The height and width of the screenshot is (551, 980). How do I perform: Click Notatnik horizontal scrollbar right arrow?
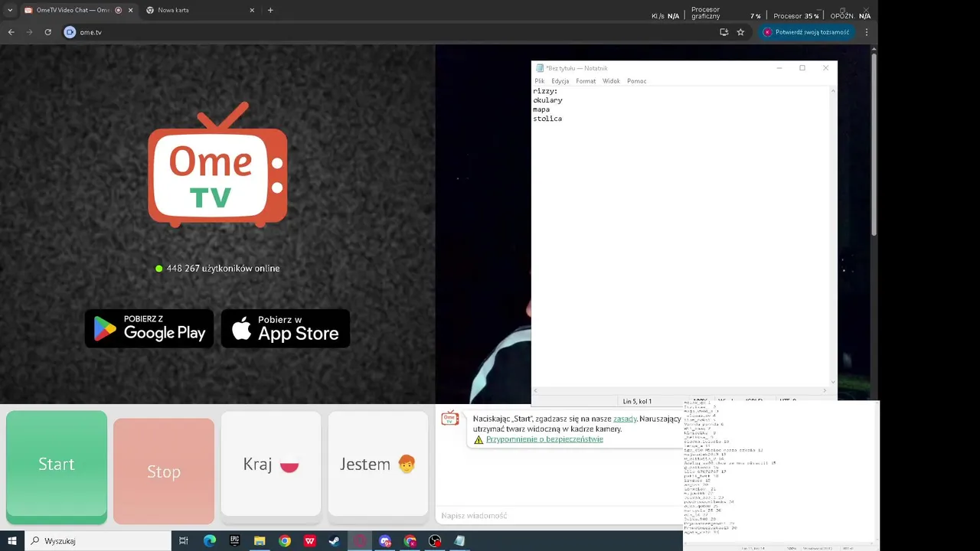pos(825,390)
